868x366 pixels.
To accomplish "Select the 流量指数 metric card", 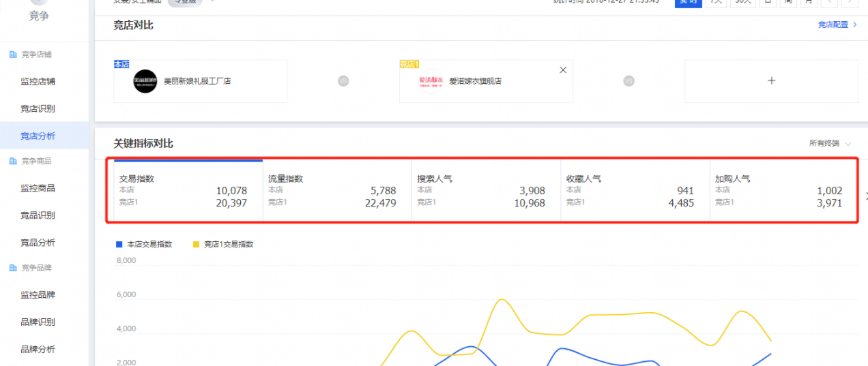I will pyautogui.click(x=337, y=190).
